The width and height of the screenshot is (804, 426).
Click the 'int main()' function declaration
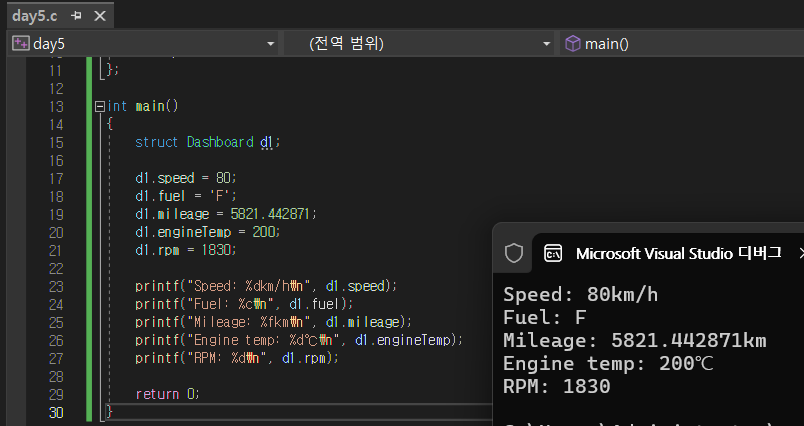143,107
